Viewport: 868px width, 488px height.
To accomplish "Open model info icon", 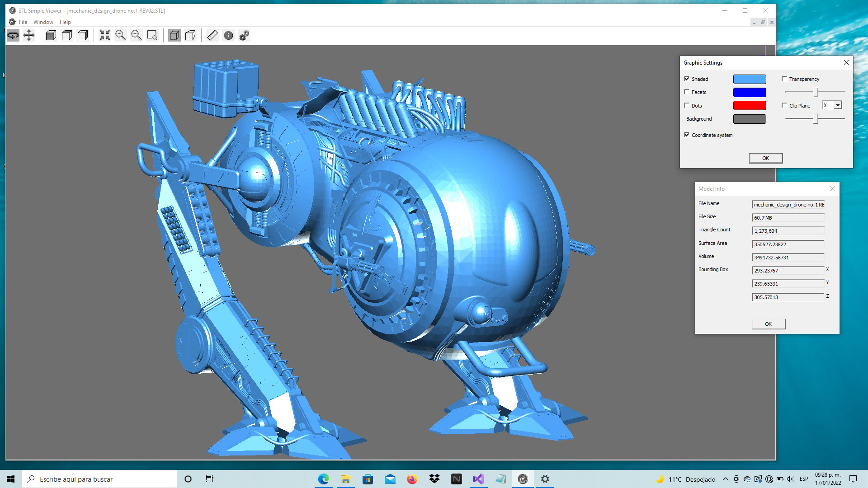I will click(x=228, y=35).
